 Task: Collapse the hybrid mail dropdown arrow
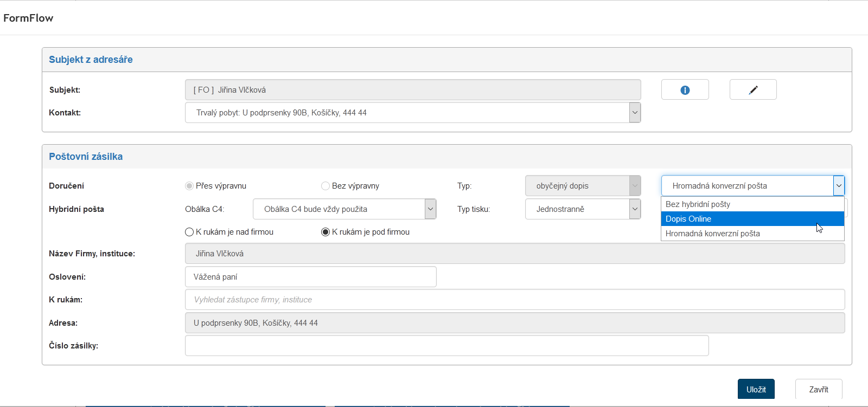[x=839, y=186]
